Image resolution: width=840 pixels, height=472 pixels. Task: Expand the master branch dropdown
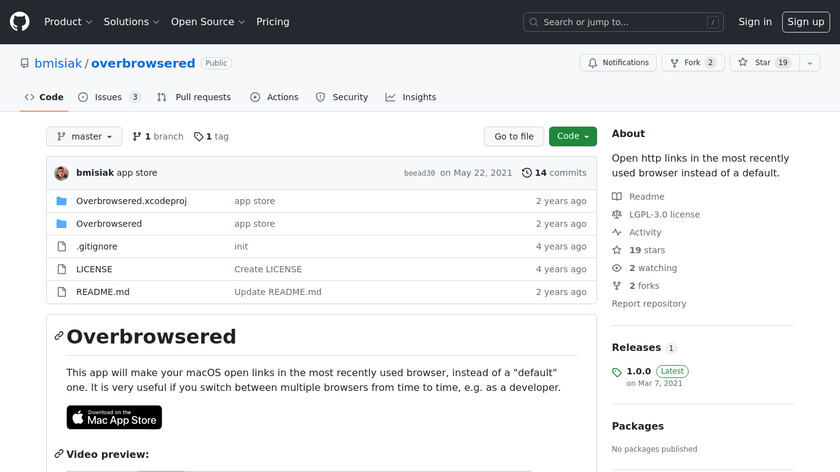pos(84,137)
